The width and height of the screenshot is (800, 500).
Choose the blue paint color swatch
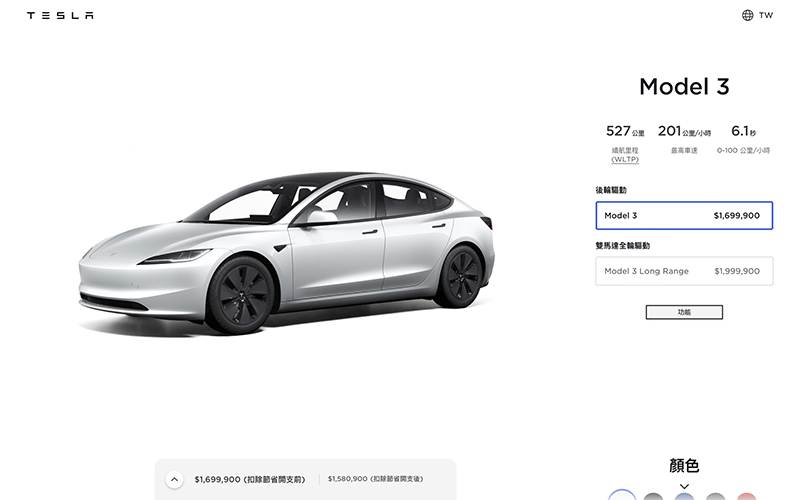click(x=684, y=496)
